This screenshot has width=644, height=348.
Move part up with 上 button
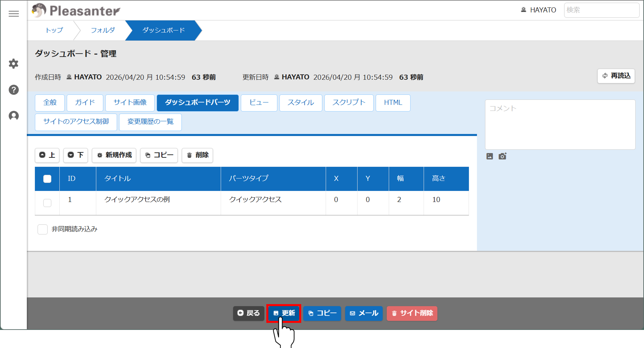click(x=47, y=155)
